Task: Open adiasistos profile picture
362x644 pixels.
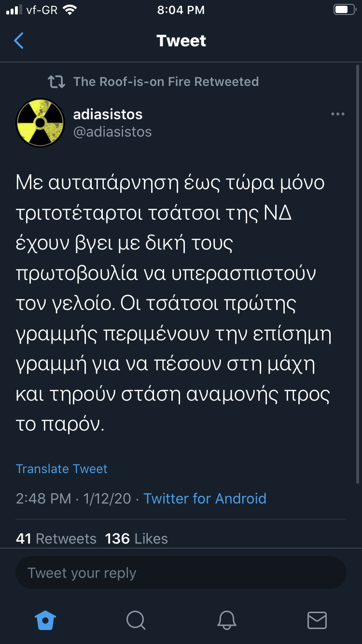Action: [40, 123]
